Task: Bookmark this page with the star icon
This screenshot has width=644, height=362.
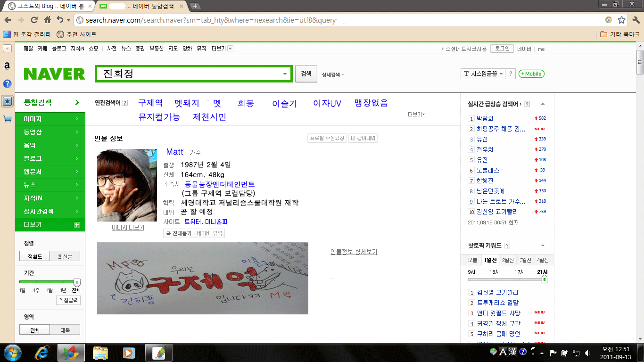Action: (x=621, y=20)
